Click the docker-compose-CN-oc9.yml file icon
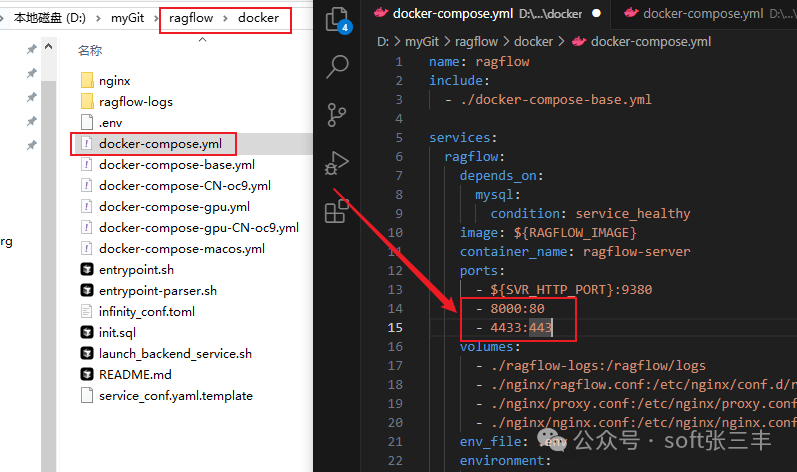The width and height of the screenshot is (797, 472). coord(87,185)
